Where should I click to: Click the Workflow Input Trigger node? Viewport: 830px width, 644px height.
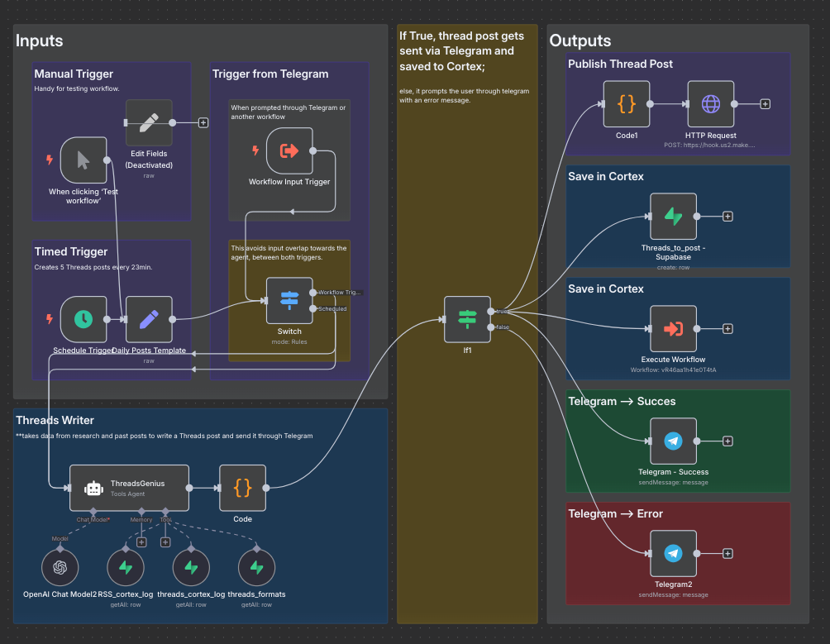289,150
